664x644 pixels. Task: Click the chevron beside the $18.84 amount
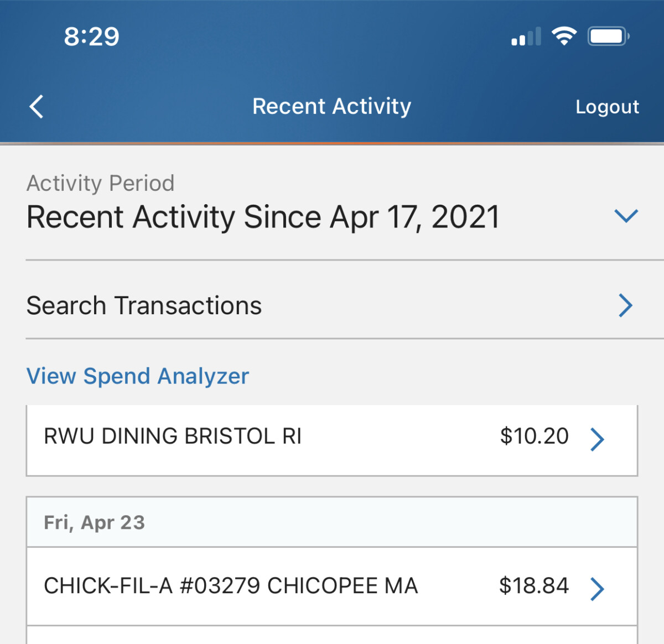pyautogui.click(x=597, y=589)
